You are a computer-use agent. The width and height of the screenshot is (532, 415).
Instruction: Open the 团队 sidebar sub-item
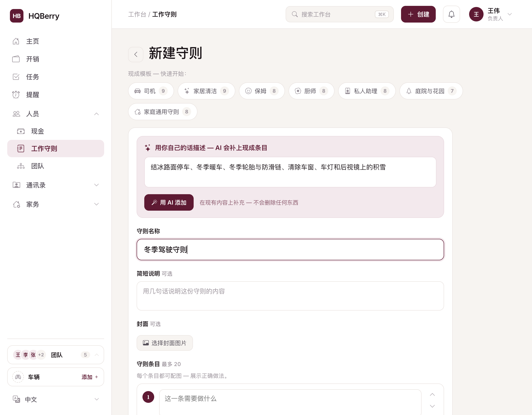pos(55,166)
